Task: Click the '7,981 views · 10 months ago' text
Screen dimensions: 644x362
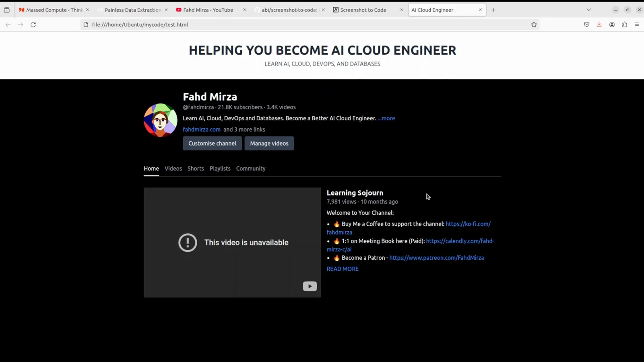Action: coord(362,202)
